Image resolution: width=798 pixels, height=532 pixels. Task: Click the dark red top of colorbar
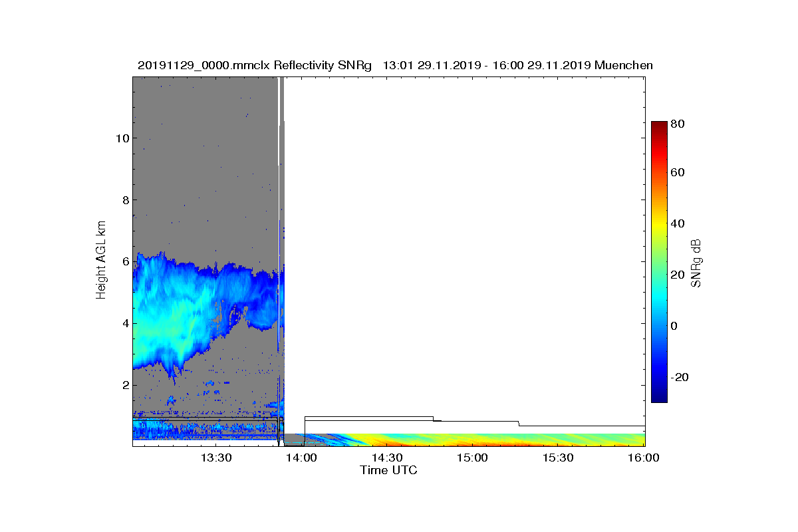point(659,126)
